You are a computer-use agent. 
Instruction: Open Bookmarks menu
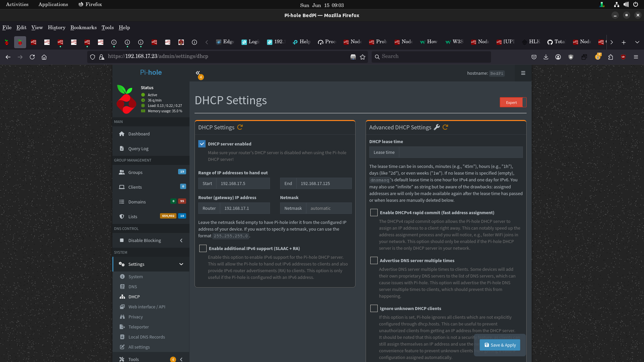[x=84, y=27]
